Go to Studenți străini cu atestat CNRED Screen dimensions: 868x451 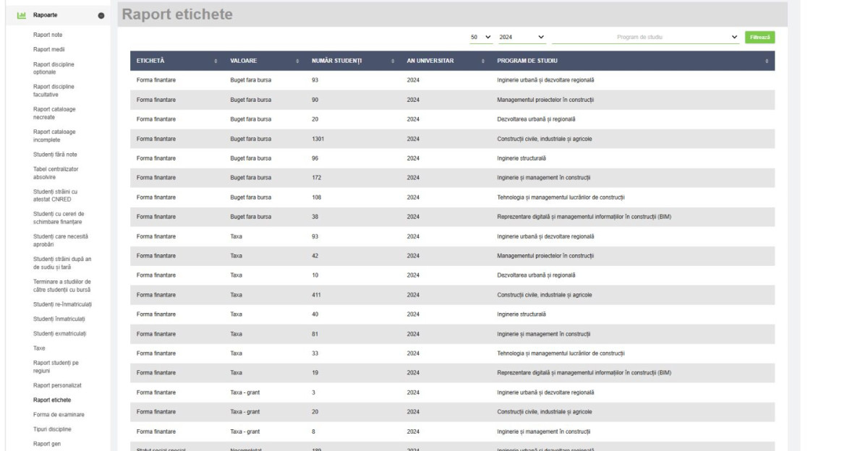[x=55, y=196]
